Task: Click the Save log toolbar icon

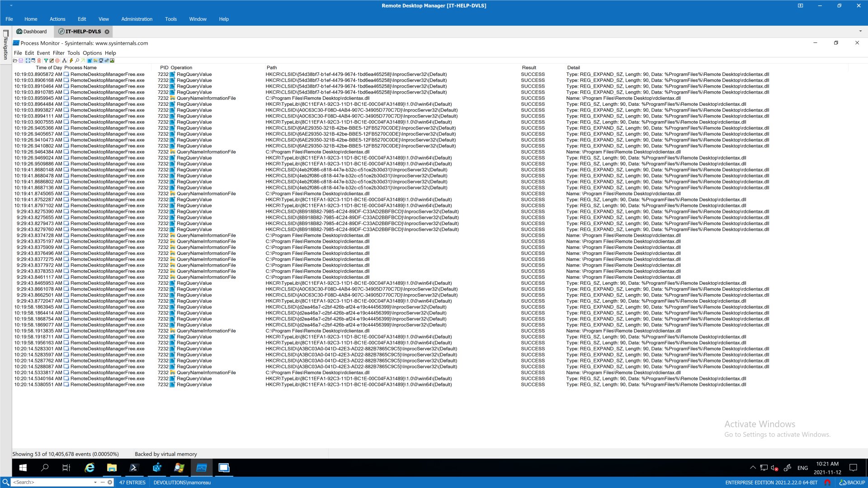Action: pos(21,61)
